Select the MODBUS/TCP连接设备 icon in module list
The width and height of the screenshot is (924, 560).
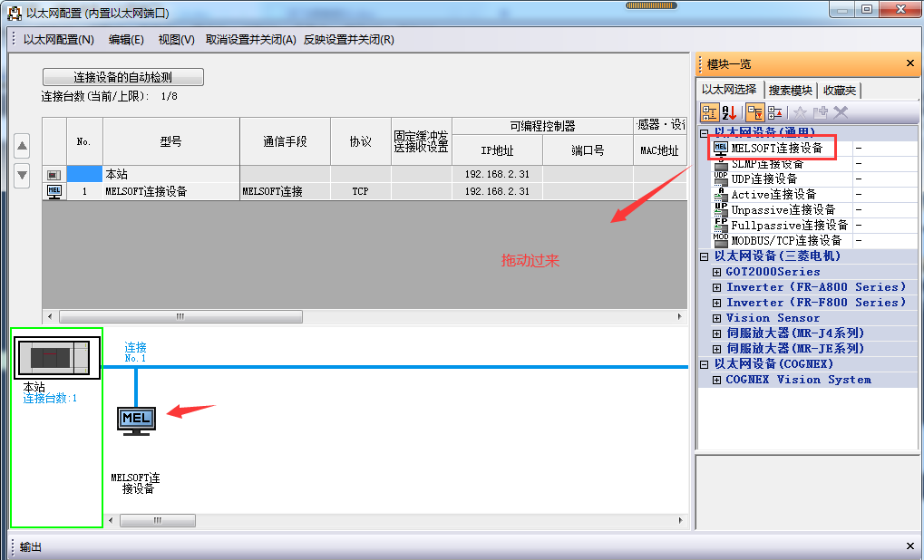point(721,240)
